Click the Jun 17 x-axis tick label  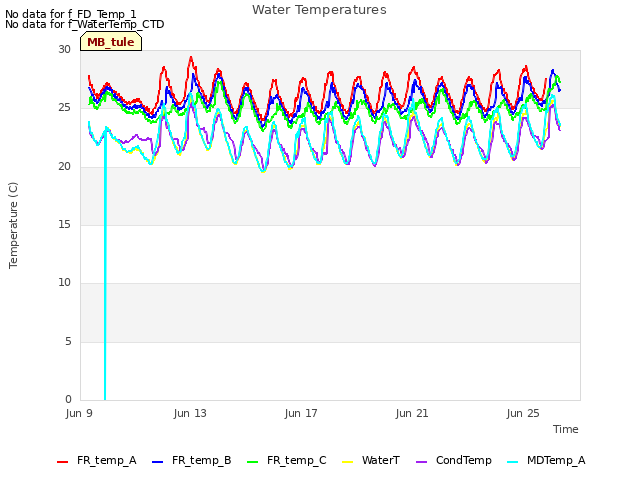[301, 413]
